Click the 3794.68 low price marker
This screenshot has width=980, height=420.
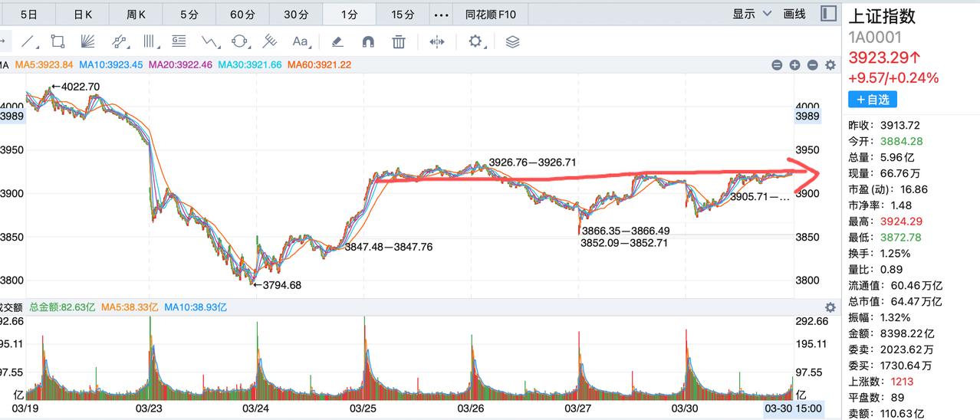(277, 285)
